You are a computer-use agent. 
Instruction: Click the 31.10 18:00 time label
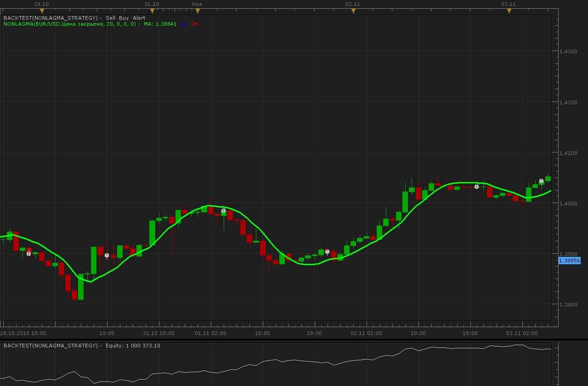point(158,333)
